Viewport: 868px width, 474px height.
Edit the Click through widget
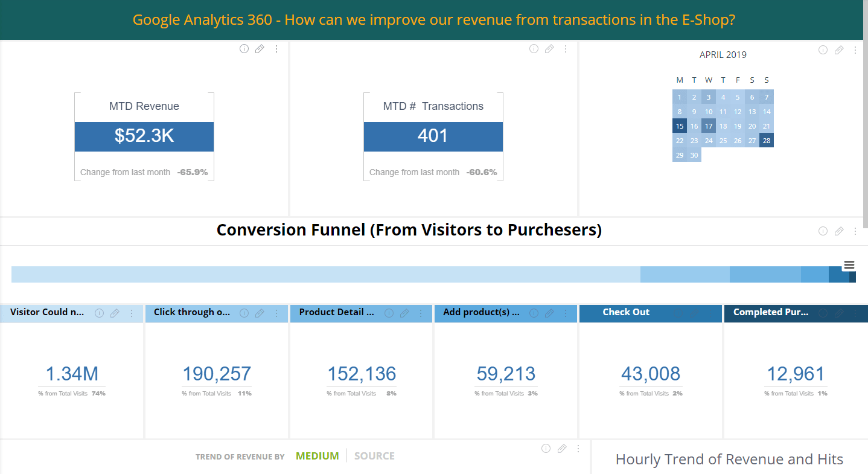coord(260,313)
